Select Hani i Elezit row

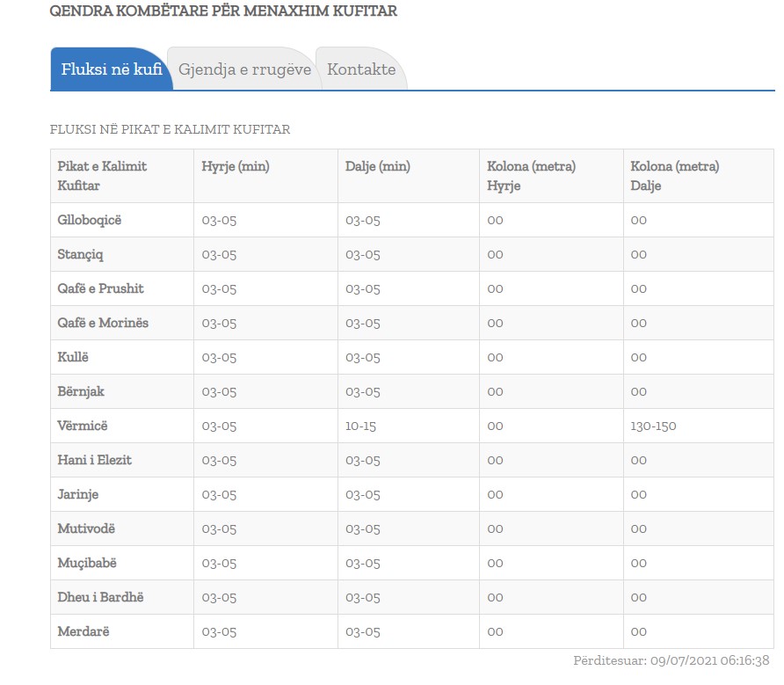point(95,460)
